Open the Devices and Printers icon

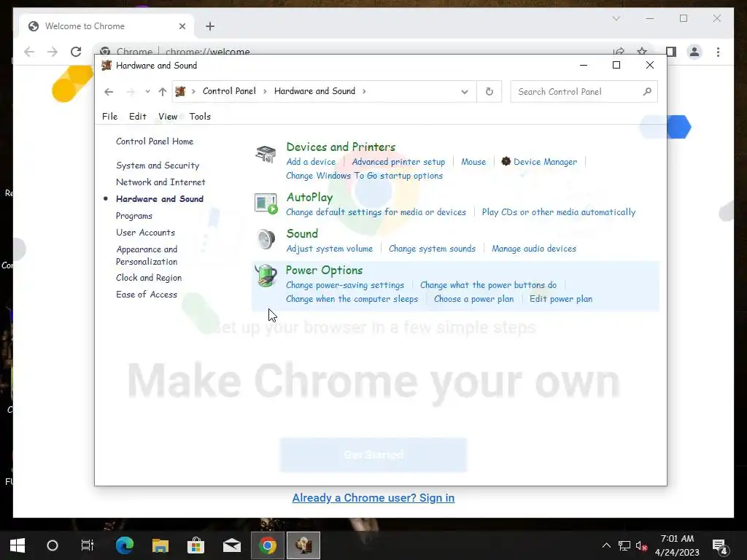point(266,155)
